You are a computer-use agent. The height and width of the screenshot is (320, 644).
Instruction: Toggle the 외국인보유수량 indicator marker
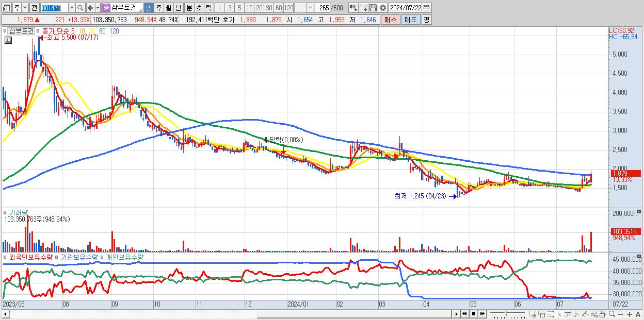[x=5, y=257]
